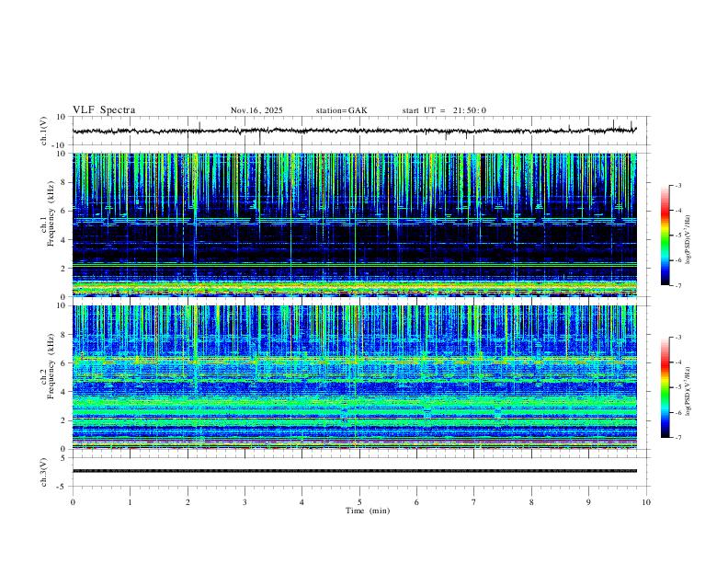This screenshot has width=728, height=563.
Task: Click the "5" tick on the ch.3(V) axis
Action: click(63, 458)
